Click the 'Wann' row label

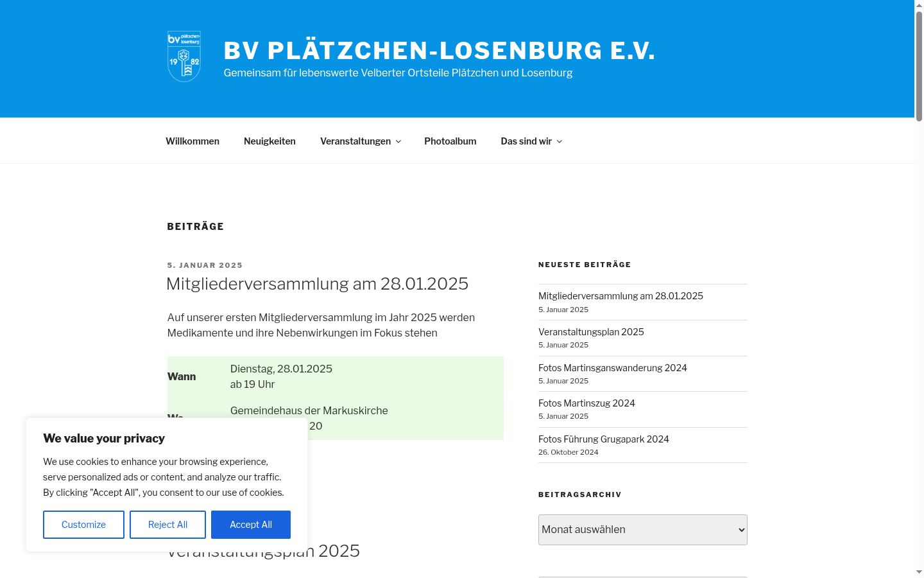[182, 377]
